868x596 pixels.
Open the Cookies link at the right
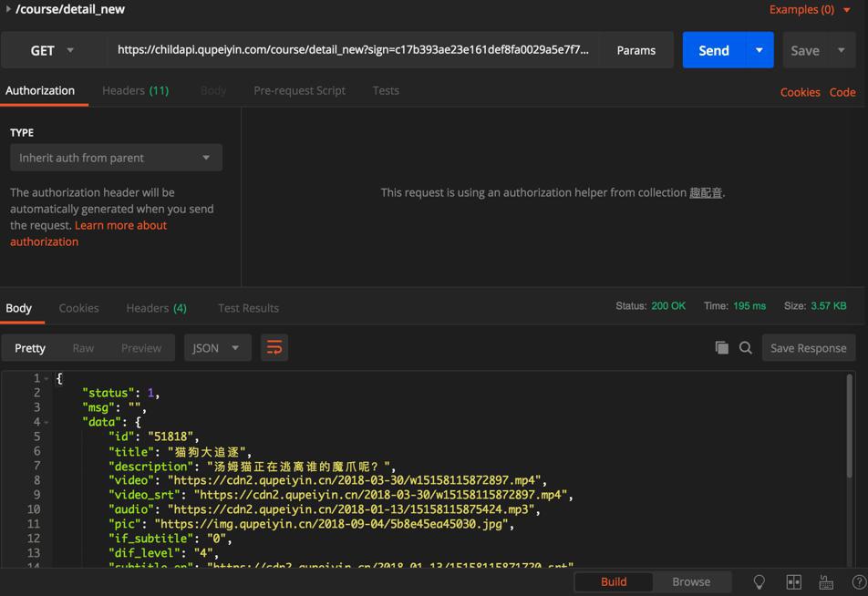pos(800,92)
